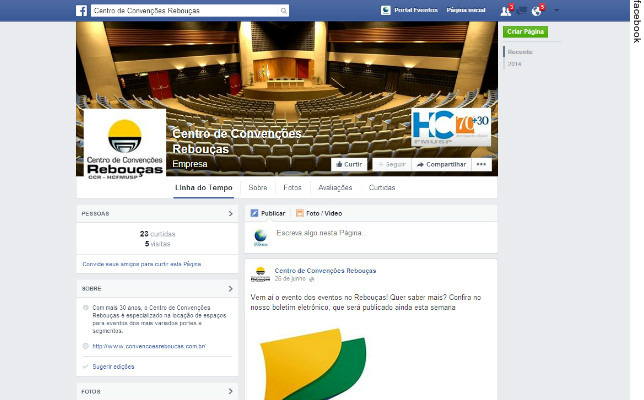Open friend requests notifications icon
The image size is (644, 400).
[505, 10]
